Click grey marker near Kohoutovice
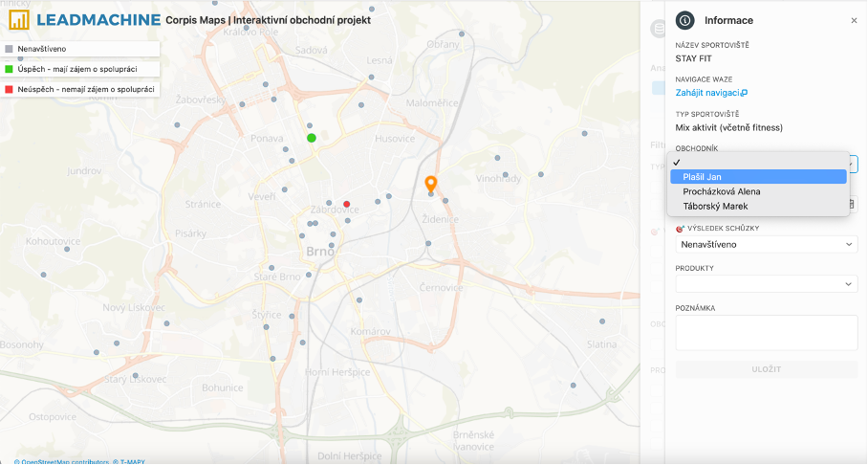Image resolution: width=868 pixels, height=465 pixels. pos(67,249)
